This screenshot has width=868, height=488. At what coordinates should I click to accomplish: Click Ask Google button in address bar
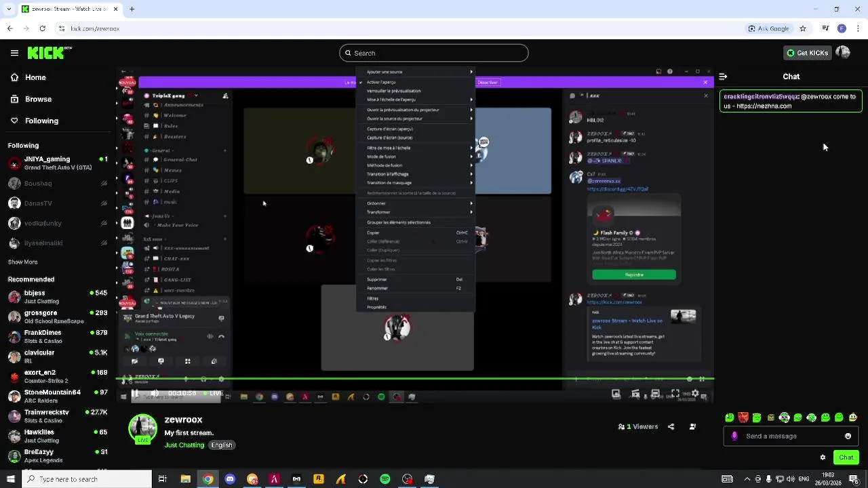770,29
